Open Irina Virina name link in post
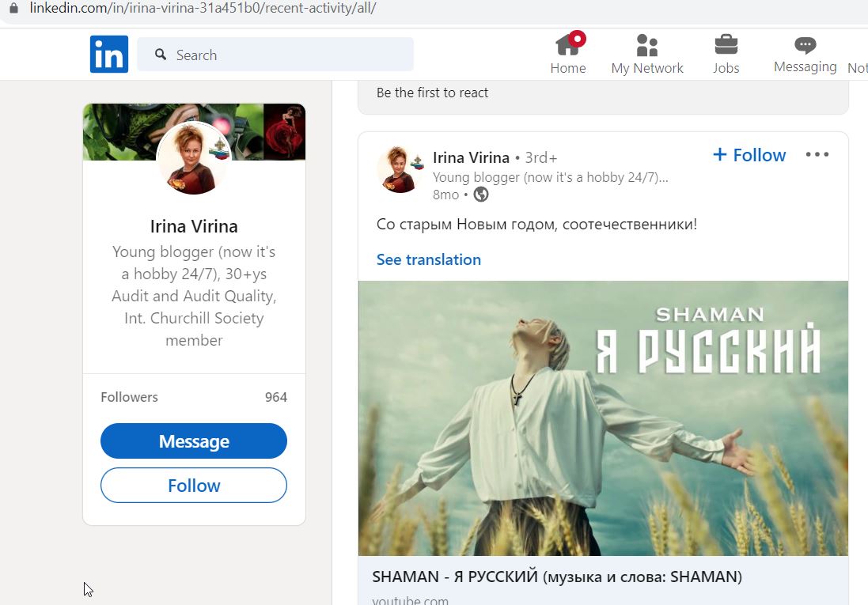Screen dimensions: 868x605 (x=471, y=157)
